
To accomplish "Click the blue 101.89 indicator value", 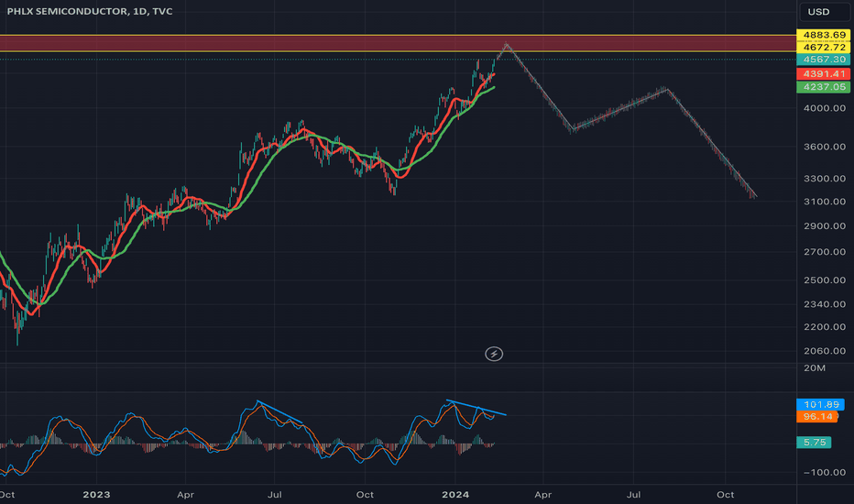I will 821,404.
